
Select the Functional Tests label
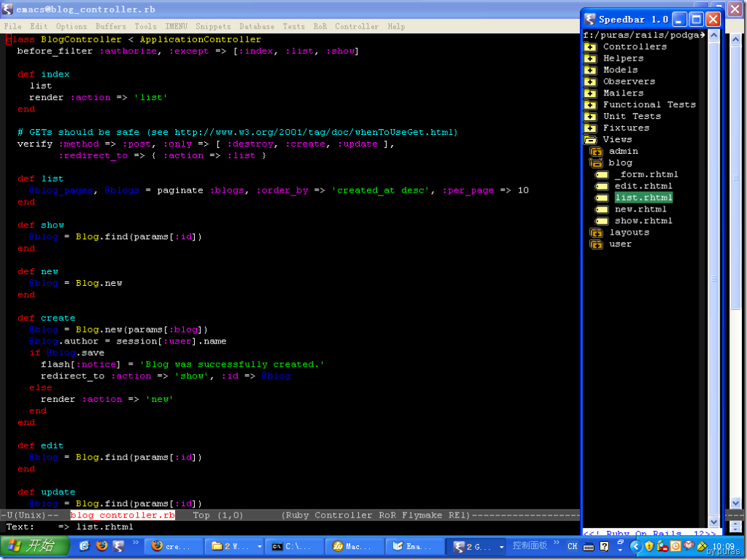[x=649, y=105]
